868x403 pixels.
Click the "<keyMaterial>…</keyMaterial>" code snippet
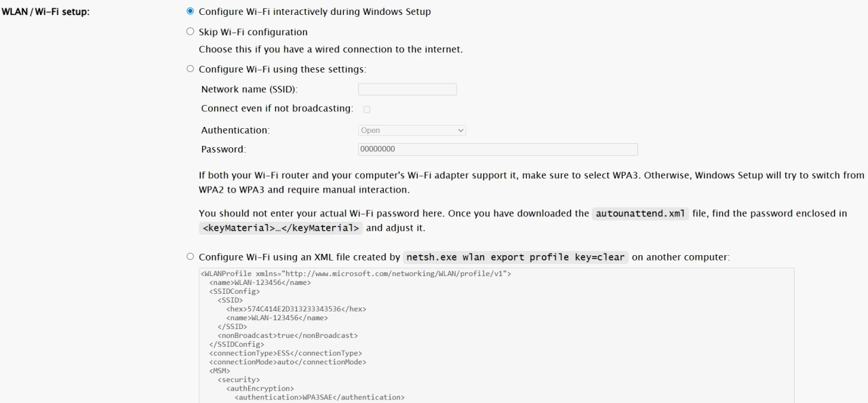coord(281,228)
